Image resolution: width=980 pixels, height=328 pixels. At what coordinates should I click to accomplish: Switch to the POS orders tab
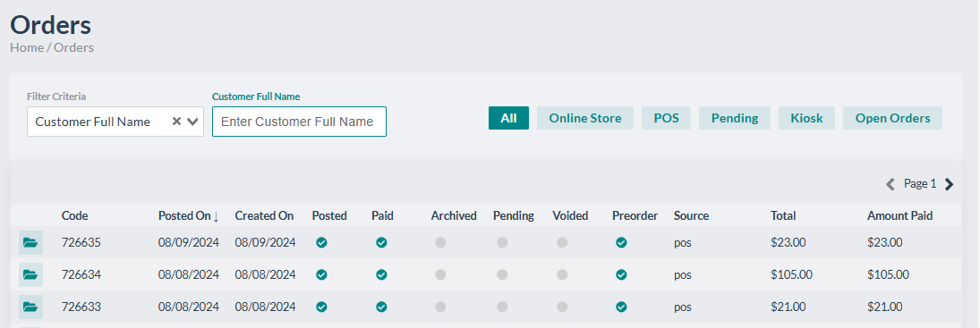pos(666,118)
